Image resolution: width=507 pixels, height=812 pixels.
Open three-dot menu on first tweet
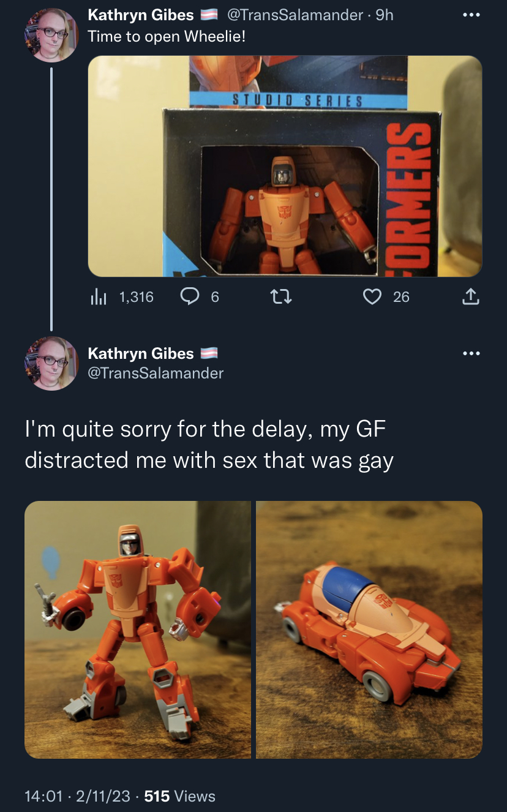[x=469, y=15]
